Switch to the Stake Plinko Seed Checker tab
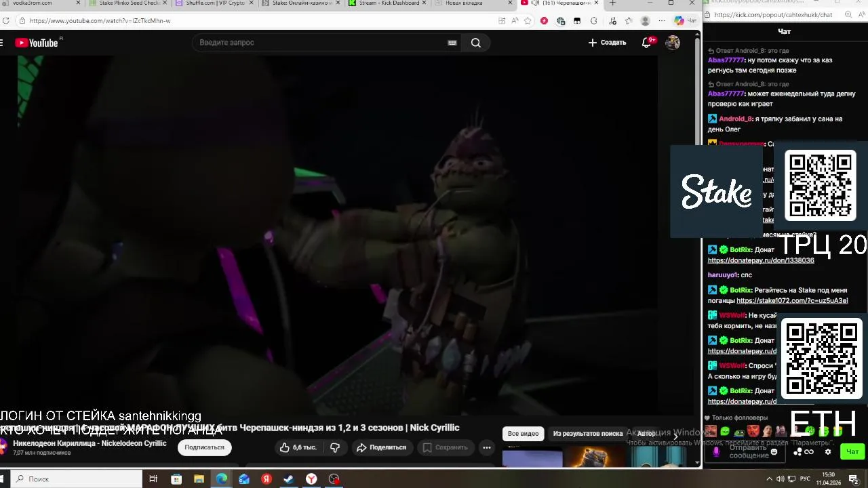Viewport: 868px width, 488px height. pos(127,3)
